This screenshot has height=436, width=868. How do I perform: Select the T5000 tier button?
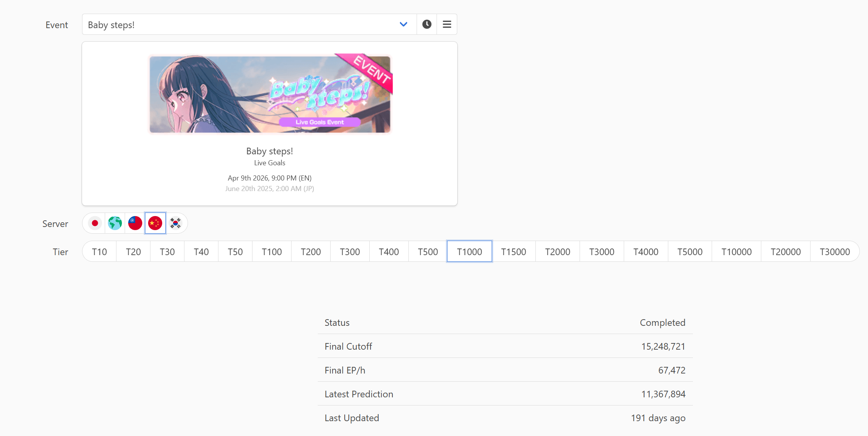pyautogui.click(x=690, y=252)
